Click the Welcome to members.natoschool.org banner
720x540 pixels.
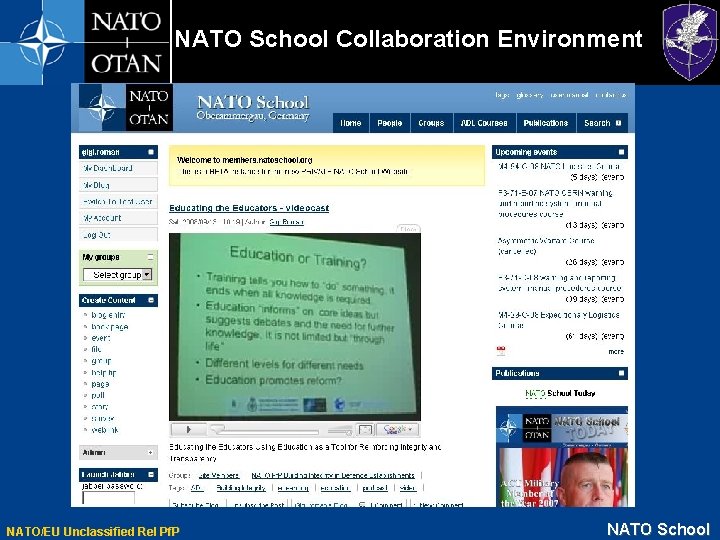327,165
